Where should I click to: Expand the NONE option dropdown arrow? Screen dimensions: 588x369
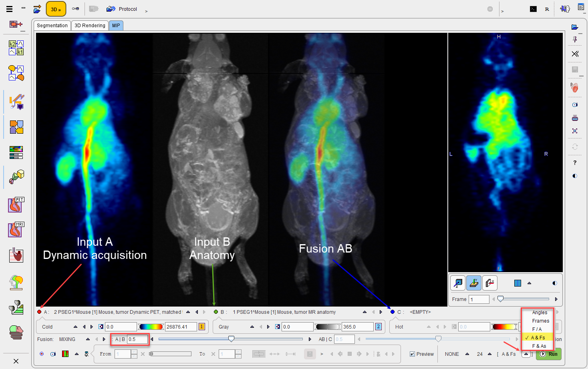click(x=467, y=354)
